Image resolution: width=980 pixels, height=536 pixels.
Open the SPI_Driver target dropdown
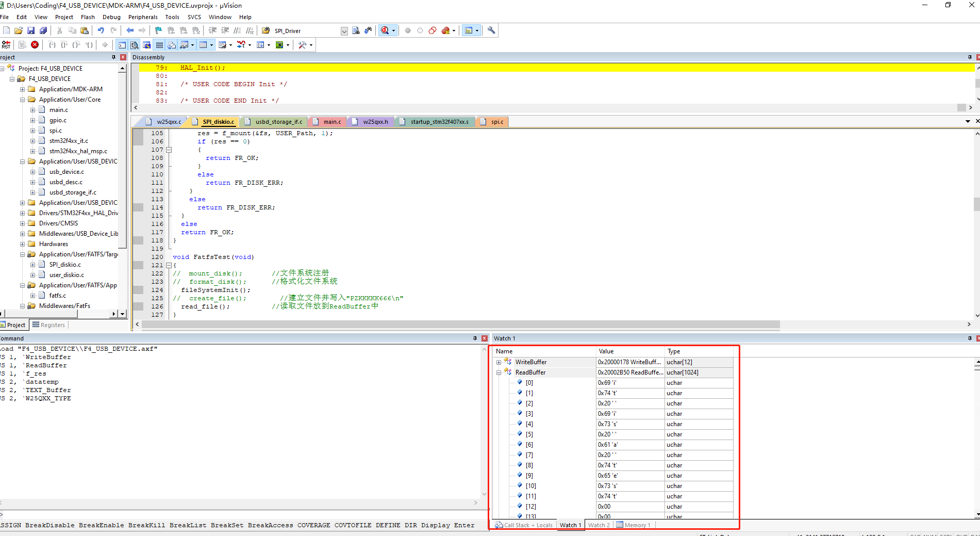[344, 31]
